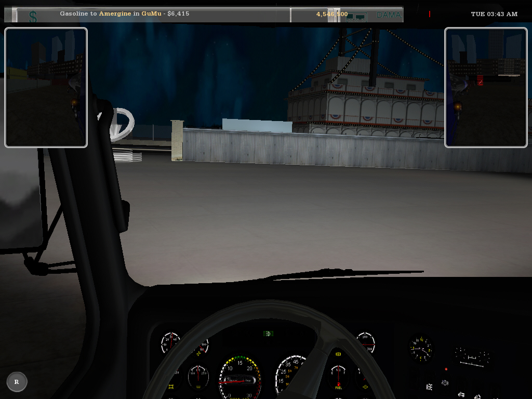Click the brake warning symbol on right panel
Viewport: 532px width, 399px height.
(x=445, y=383)
